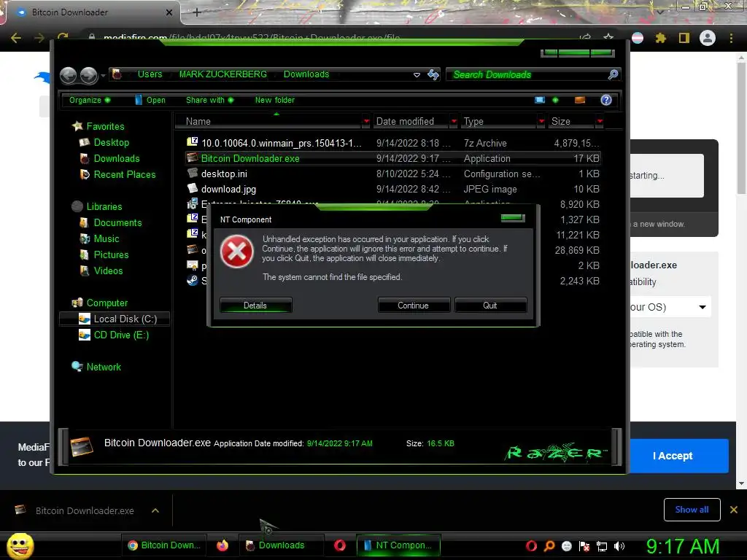The height and width of the screenshot is (560, 747).
Task: Click Show all downloads button
Action: tap(692, 510)
